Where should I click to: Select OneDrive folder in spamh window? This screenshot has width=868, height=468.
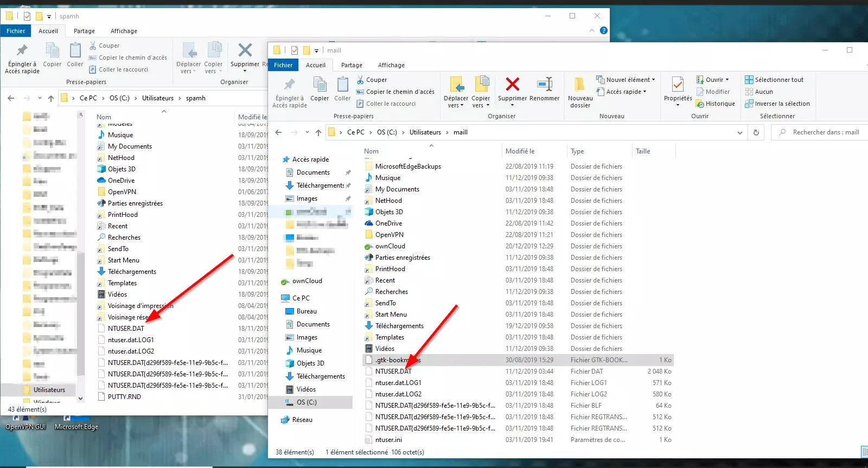pyautogui.click(x=121, y=181)
